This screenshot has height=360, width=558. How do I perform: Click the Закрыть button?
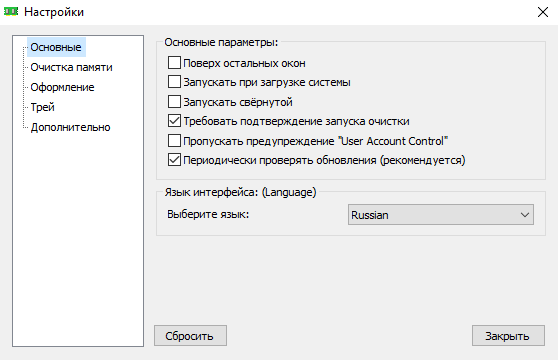[508, 335]
